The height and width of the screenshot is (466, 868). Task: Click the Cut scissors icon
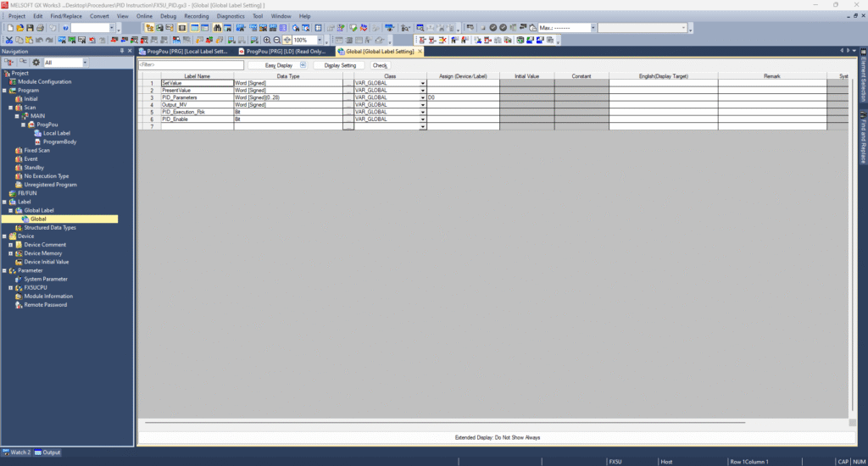(x=9, y=40)
